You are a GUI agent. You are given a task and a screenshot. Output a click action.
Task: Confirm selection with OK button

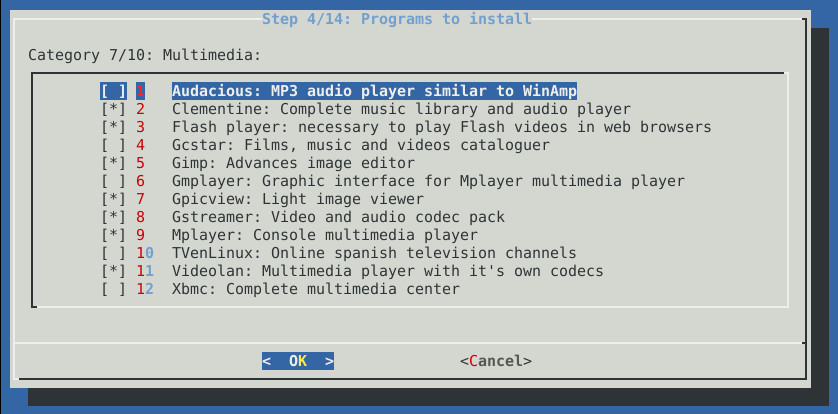[298, 361]
